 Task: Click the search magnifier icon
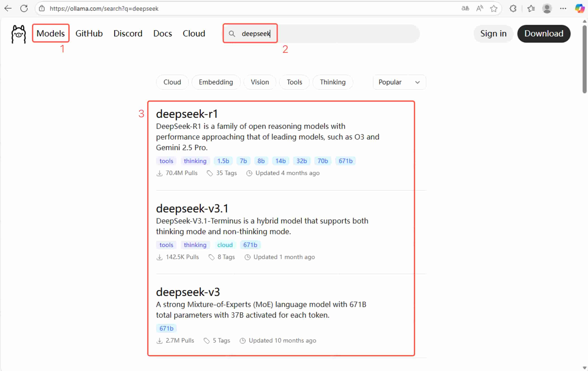(232, 34)
